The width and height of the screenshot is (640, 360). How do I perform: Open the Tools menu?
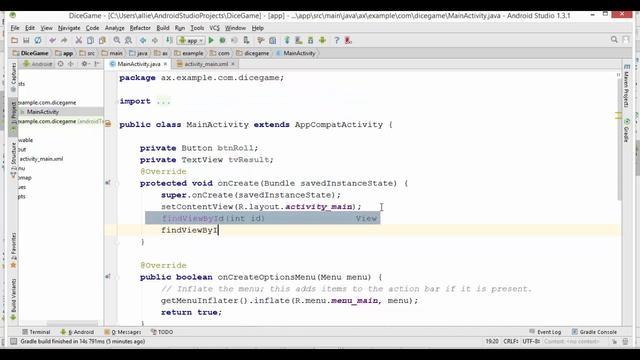(197, 28)
